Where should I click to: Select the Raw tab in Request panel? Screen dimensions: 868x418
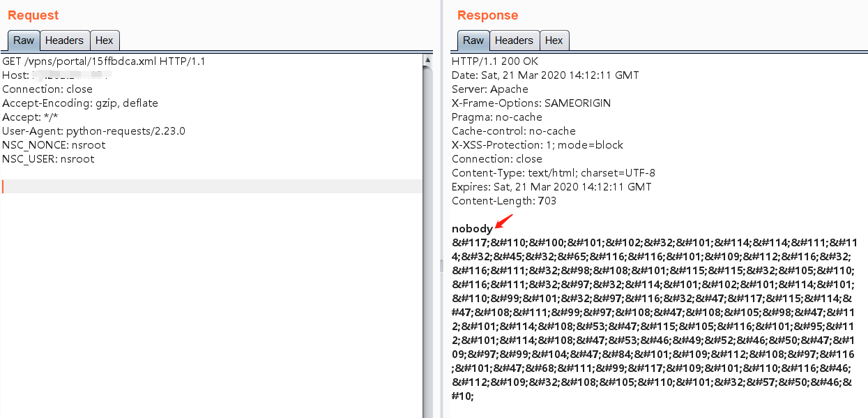pyautogui.click(x=24, y=40)
